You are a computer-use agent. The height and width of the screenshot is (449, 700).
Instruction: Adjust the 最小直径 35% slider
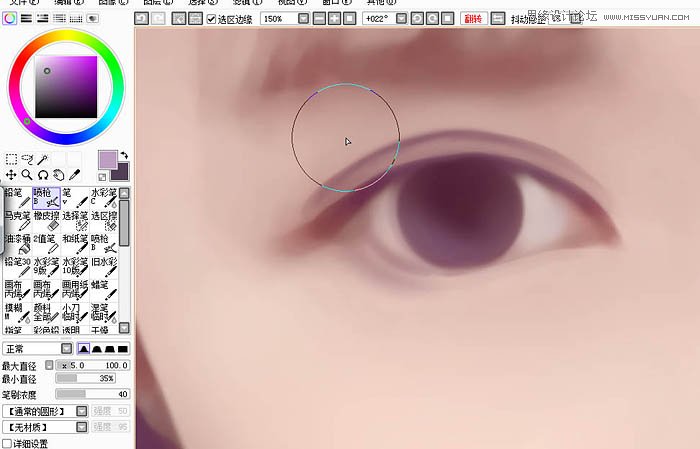pos(85,378)
